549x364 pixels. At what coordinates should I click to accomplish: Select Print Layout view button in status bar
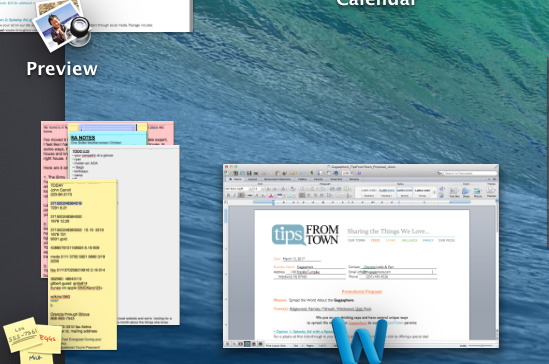point(247,344)
